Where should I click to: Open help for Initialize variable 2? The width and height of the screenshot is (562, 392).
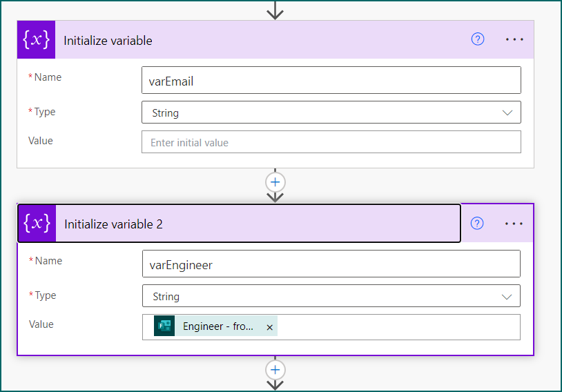click(x=477, y=223)
